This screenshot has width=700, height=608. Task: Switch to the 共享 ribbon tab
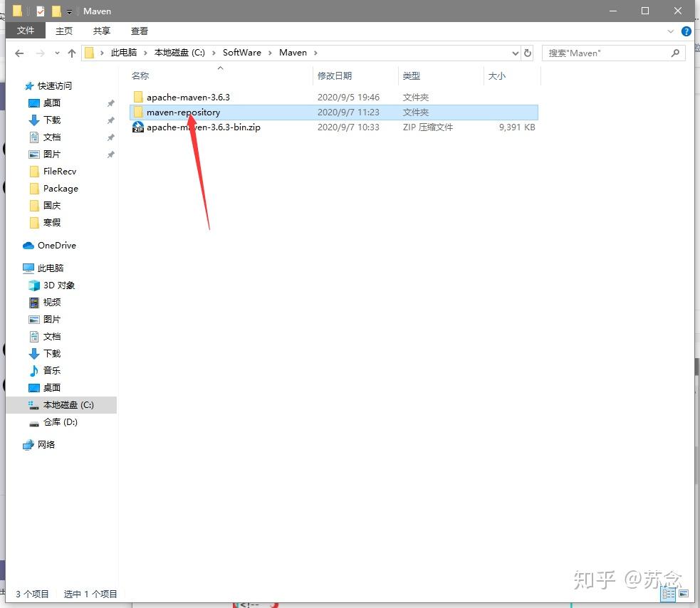click(x=101, y=31)
